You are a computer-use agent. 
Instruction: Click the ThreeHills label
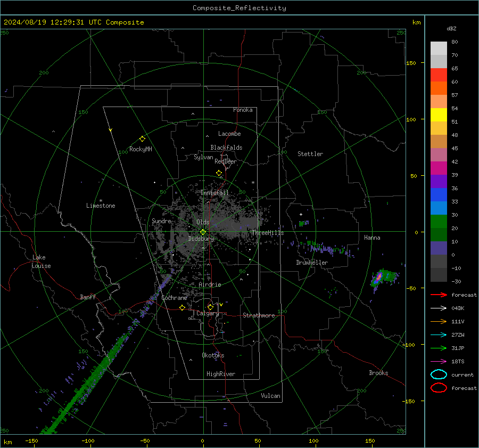coord(268,233)
